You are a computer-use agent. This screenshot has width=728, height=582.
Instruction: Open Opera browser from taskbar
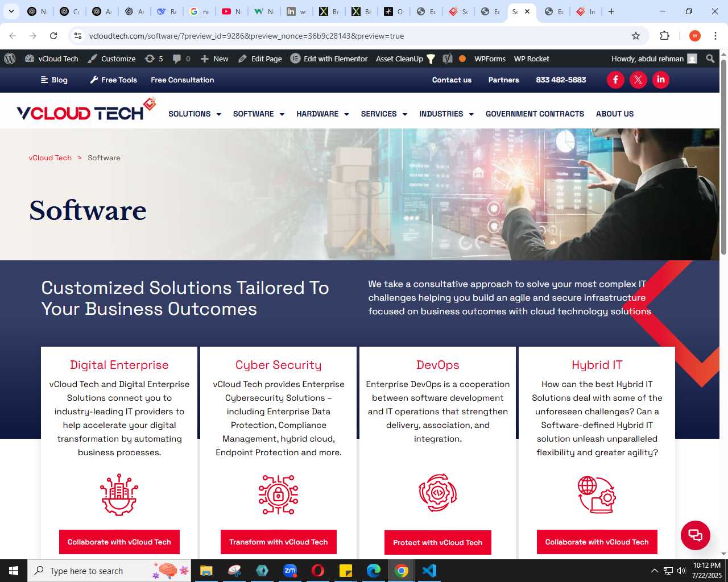coord(318,571)
